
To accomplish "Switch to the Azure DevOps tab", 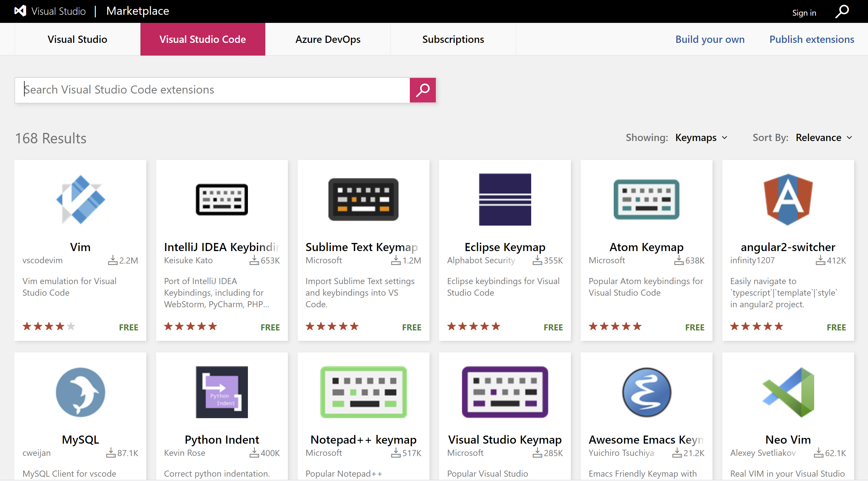I will 328,39.
